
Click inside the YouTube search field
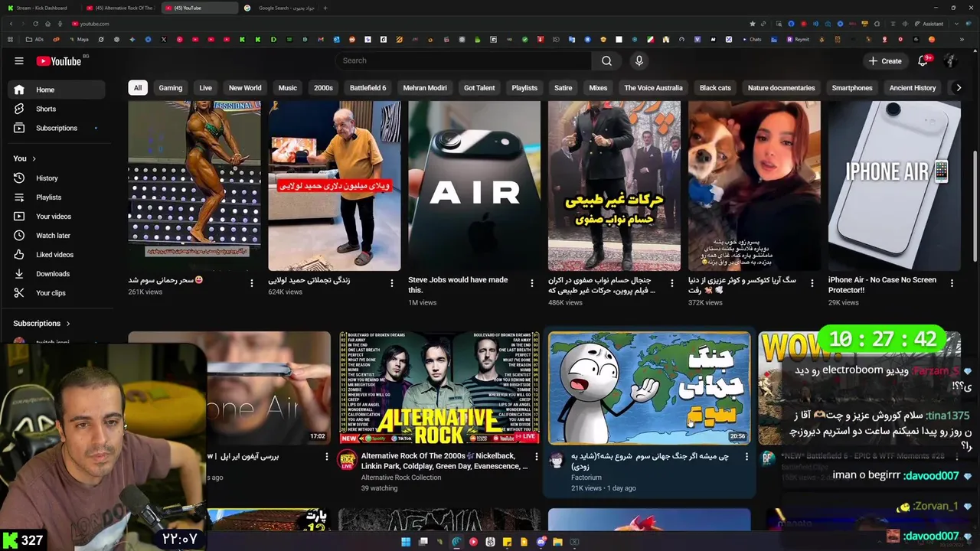(x=463, y=60)
